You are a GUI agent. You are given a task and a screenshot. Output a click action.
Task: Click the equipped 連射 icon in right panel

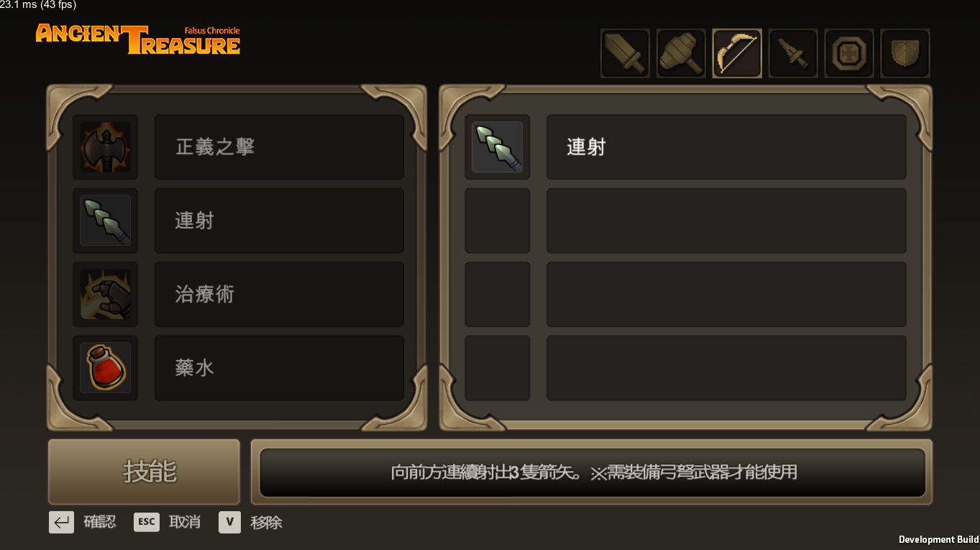click(497, 147)
